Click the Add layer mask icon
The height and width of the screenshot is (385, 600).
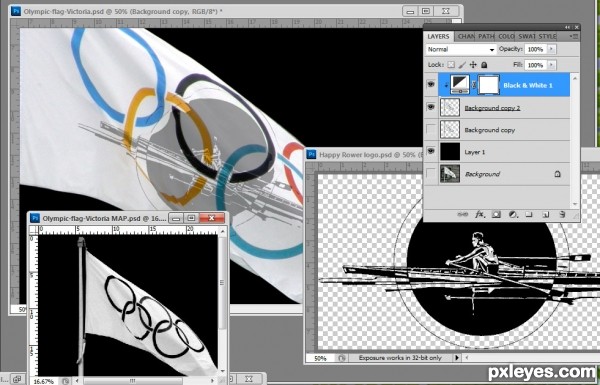[496, 215]
